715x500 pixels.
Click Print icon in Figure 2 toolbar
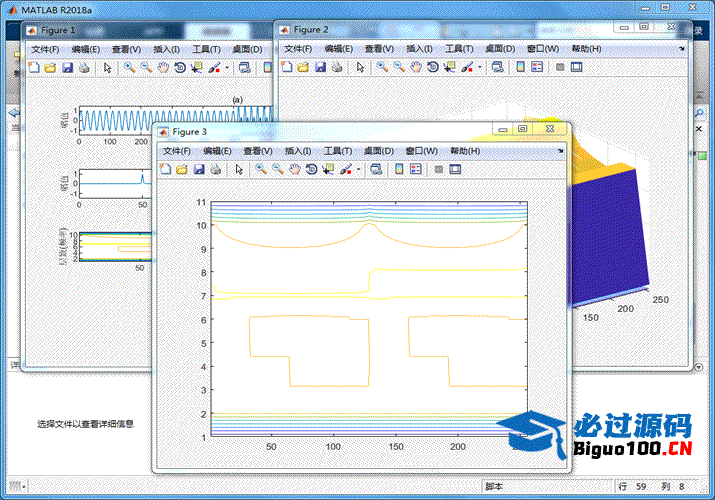[x=337, y=67]
